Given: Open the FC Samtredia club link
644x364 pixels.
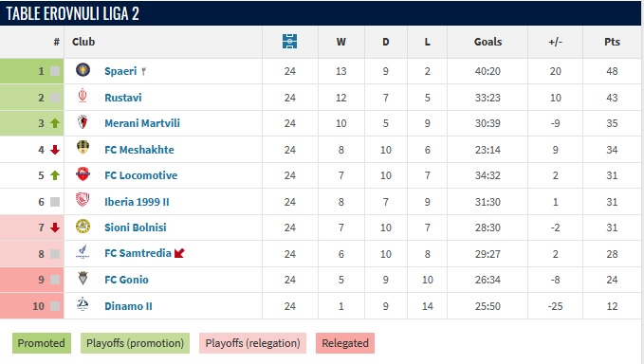Looking at the screenshot, I should [138, 253].
